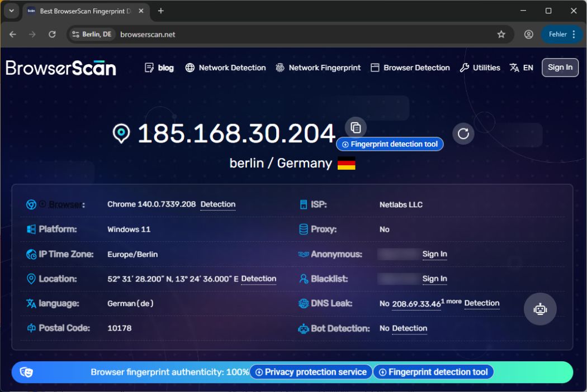
Task: Open Detection link in Location row
Action: tap(259, 279)
